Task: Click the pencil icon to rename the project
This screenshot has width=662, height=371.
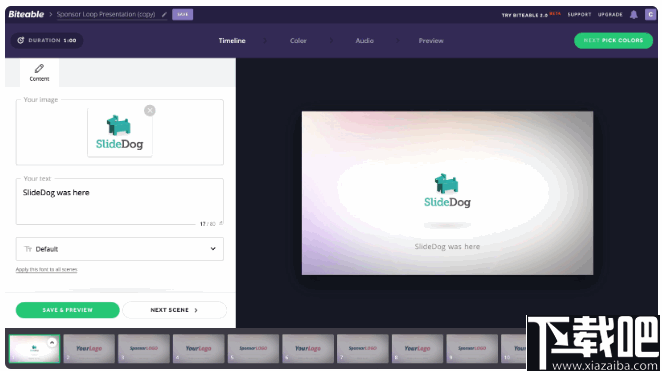Action: pos(164,15)
